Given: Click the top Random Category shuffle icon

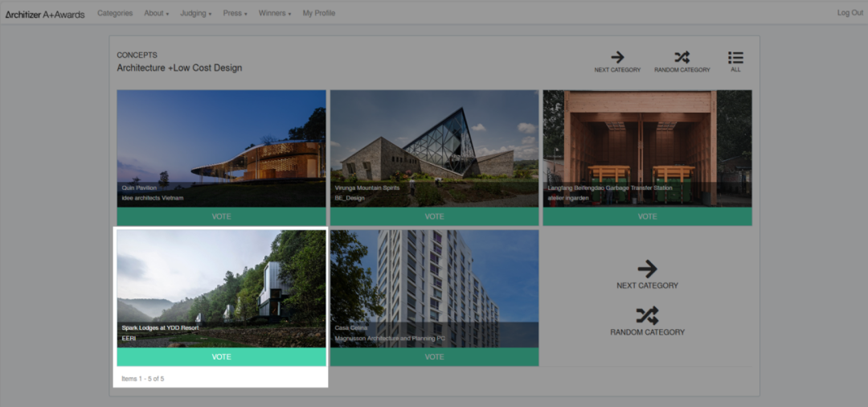Looking at the screenshot, I should click(682, 57).
